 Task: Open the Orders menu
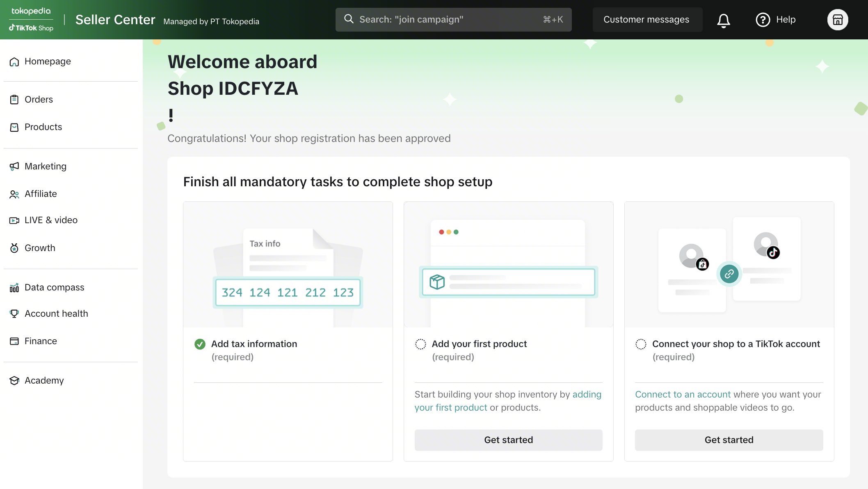(39, 100)
